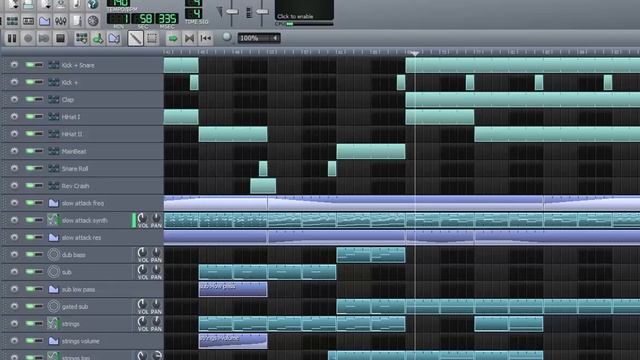
Task: Click the VOL knob on dub bass track
Action: 142,252
